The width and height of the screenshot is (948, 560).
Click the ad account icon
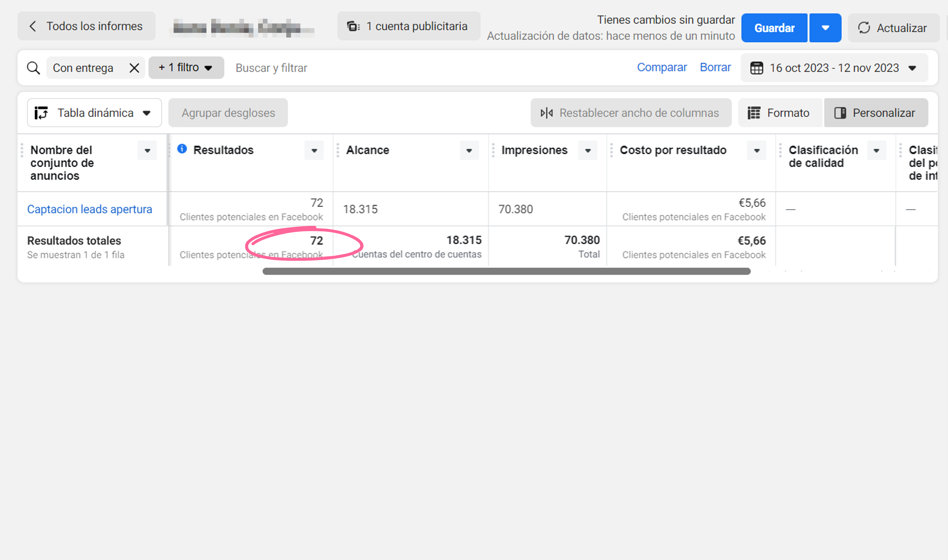353,26
